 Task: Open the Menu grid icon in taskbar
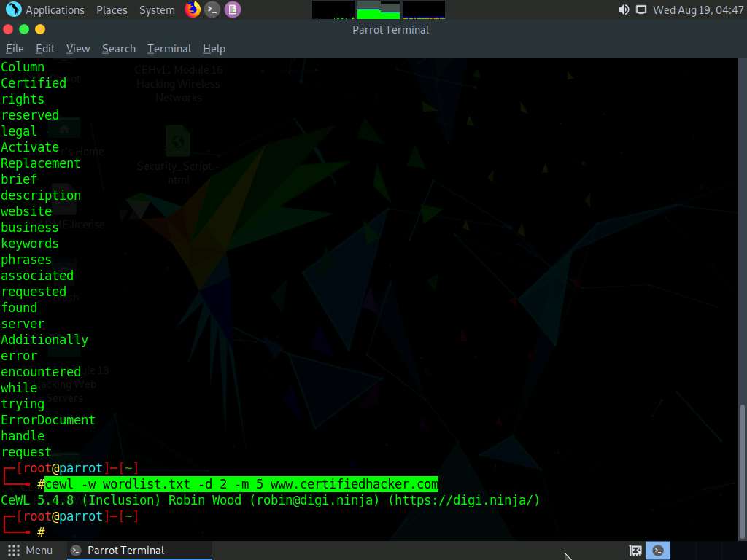click(14, 551)
